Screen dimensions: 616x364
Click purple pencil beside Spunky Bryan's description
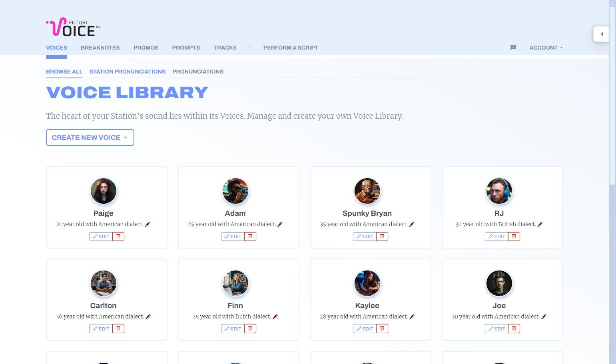click(412, 224)
